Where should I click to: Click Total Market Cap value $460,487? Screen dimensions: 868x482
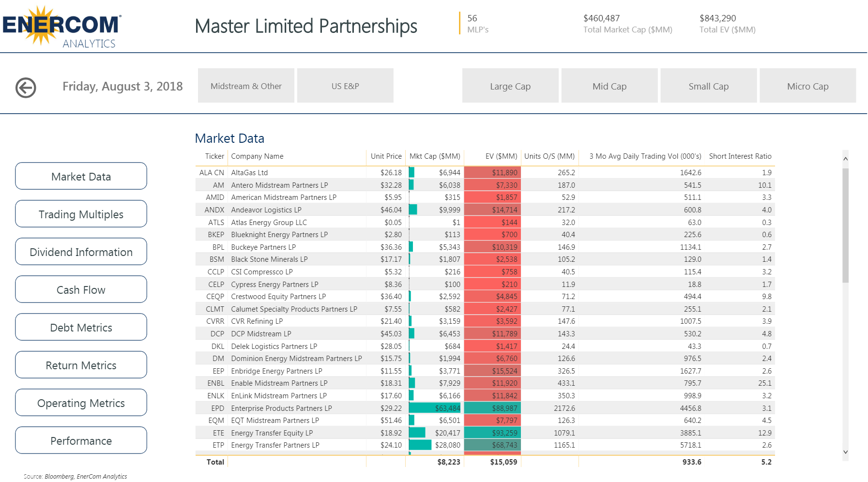tap(601, 18)
